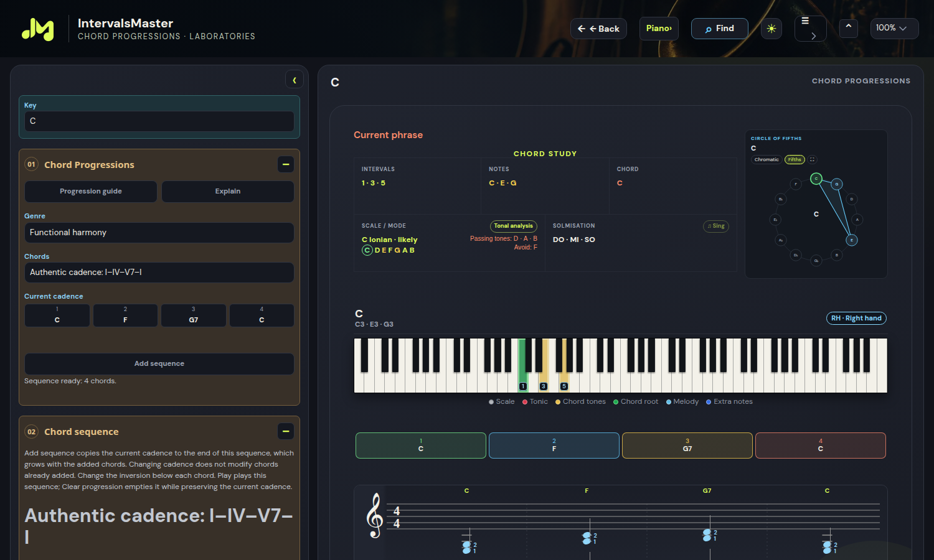Toggle the Scale legend item

tap(502, 402)
